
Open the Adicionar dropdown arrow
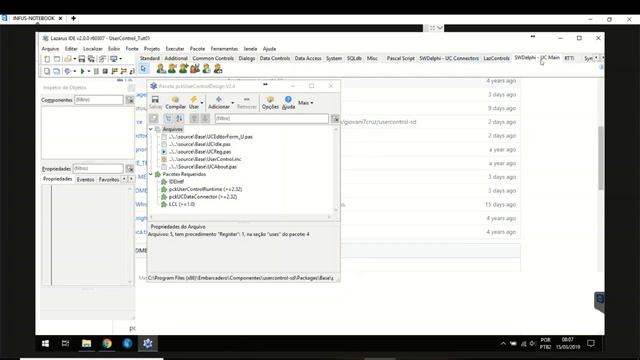pyautogui.click(x=233, y=103)
